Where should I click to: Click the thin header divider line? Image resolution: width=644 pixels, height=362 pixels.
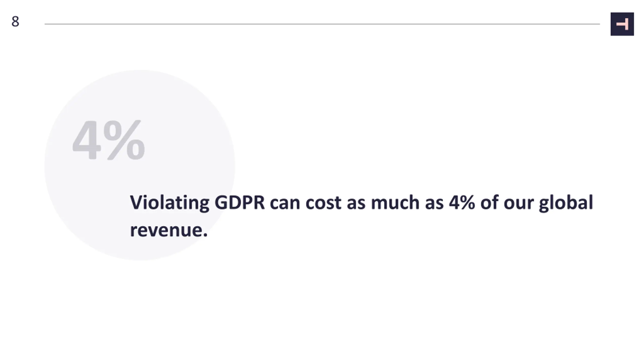[322, 24]
